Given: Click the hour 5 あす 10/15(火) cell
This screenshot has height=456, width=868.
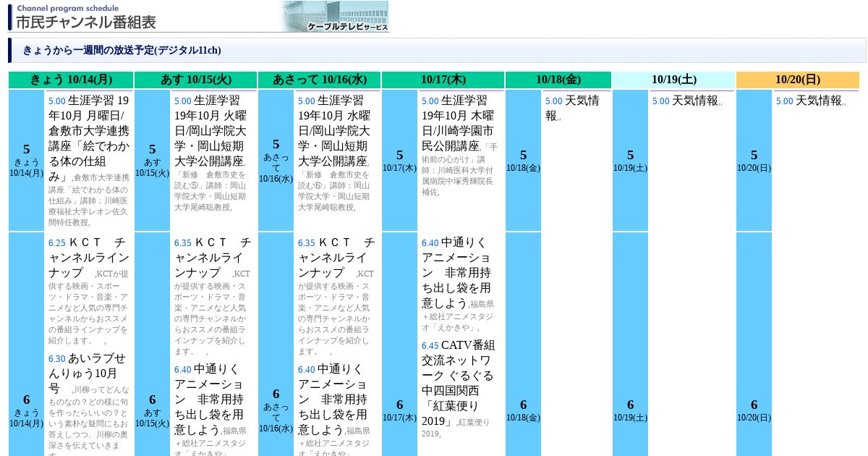Looking at the screenshot, I should [152, 160].
